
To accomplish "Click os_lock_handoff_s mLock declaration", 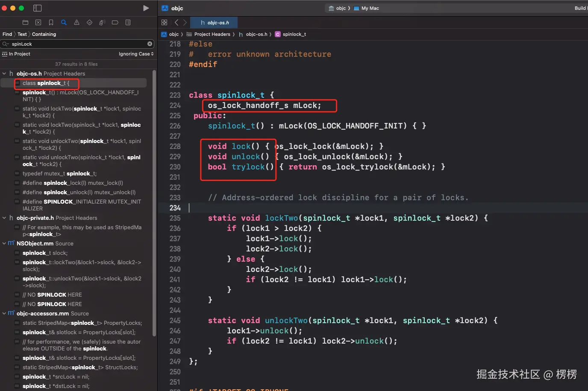I will (x=265, y=105).
